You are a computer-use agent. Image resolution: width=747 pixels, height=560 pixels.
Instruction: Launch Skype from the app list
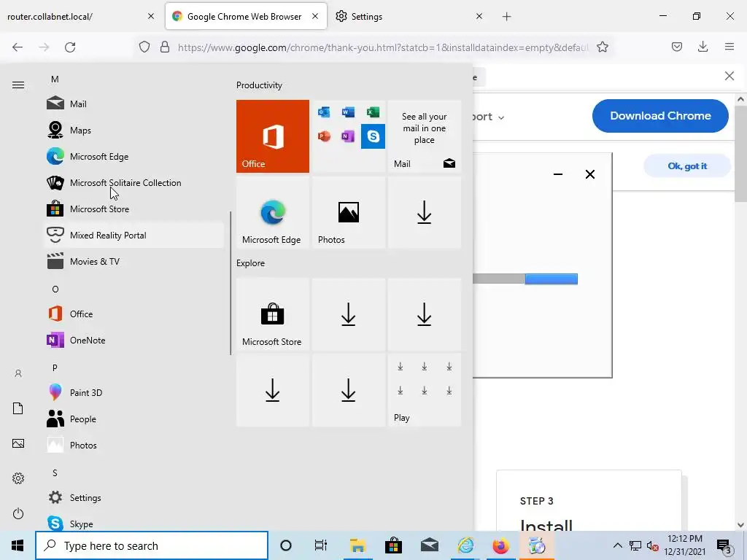(x=133, y=523)
